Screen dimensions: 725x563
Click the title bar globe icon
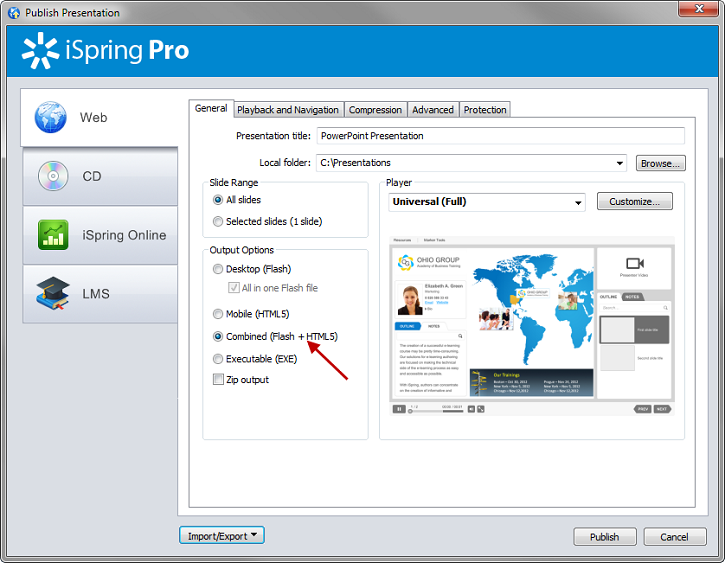click(14, 12)
